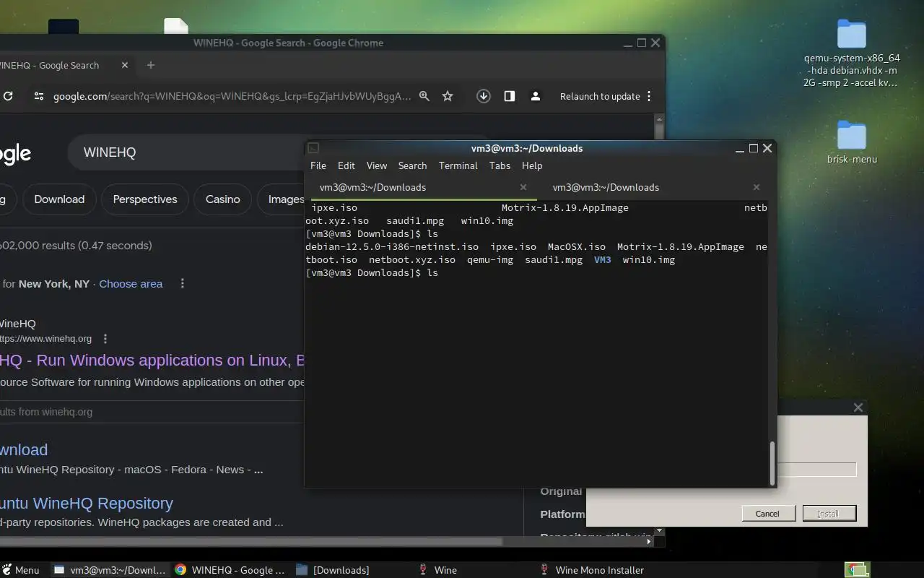This screenshot has height=578, width=924.
Task: Open the Chrome three-dot menu
Action: pyautogui.click(x=649, y=96)
